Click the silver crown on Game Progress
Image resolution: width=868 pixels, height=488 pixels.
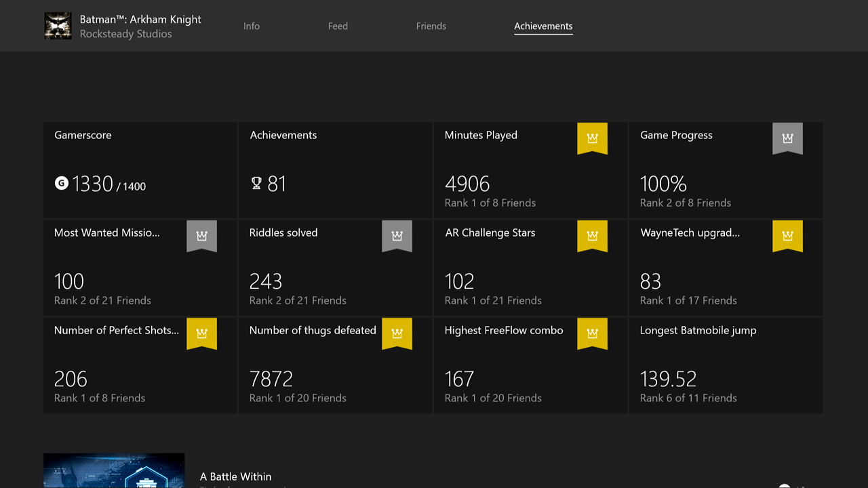pos(787,138)
